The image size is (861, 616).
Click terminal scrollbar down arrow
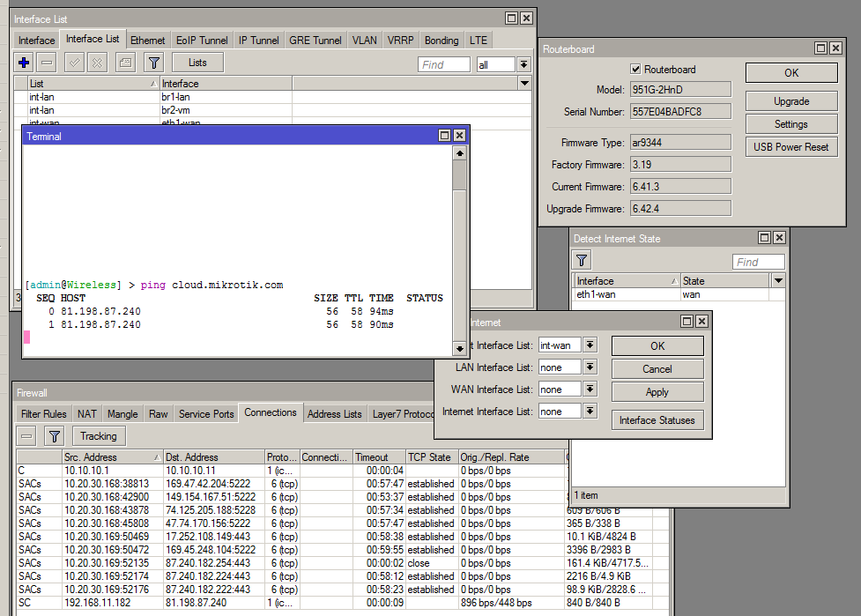(x=460, y=348)
